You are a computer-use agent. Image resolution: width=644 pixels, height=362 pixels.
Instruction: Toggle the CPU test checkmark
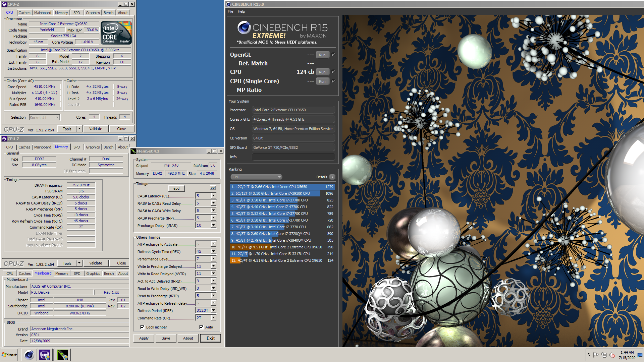(333, 71)
